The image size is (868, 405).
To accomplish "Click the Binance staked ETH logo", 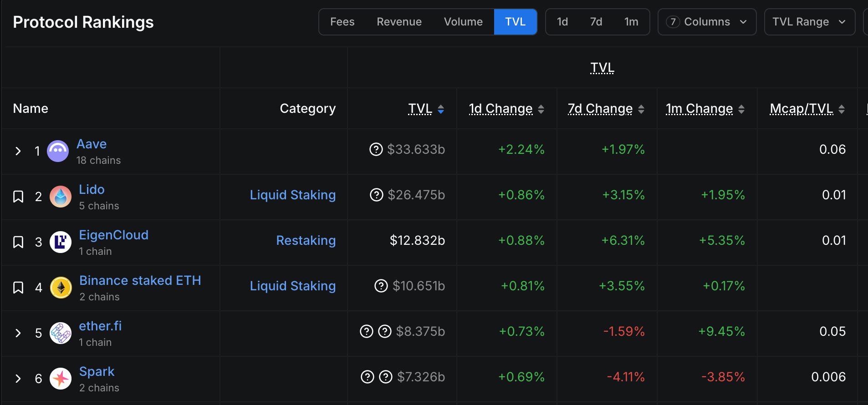I will coord(61,288).
